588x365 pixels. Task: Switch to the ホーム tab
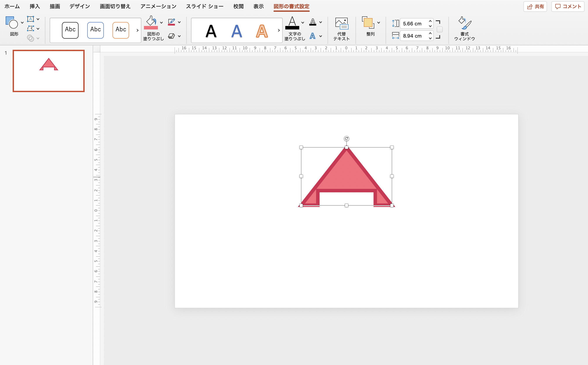coord(12,6)
